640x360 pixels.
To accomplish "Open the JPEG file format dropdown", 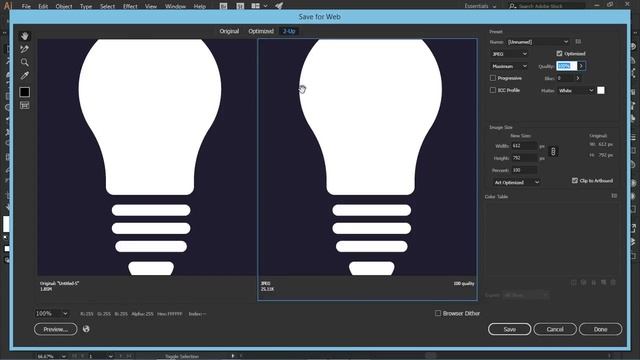I will pyautogui.click(x=509, y=54).
